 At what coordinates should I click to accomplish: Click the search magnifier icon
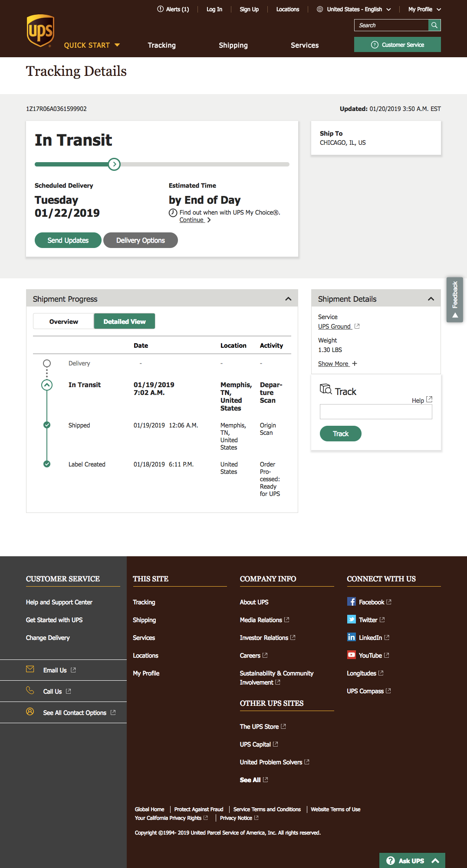(x=434, y=25)
